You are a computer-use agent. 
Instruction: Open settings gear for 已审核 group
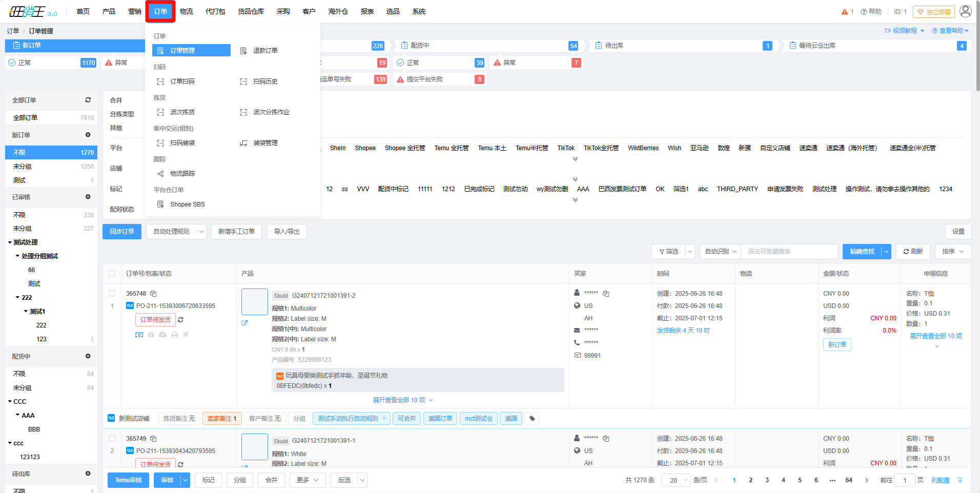click(x=88, y=197)
